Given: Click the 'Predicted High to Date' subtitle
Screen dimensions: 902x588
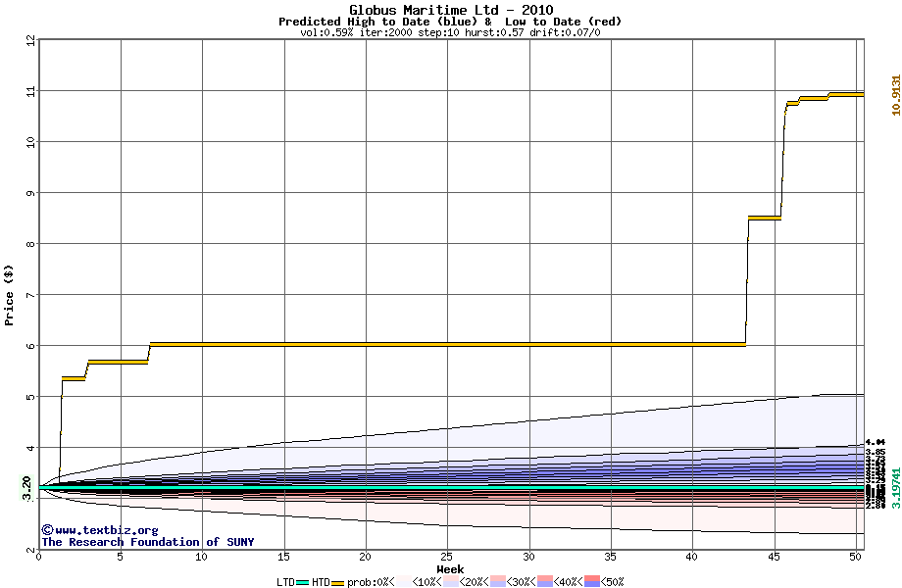Looking at the screenshot, I should (x=354, y=22).
